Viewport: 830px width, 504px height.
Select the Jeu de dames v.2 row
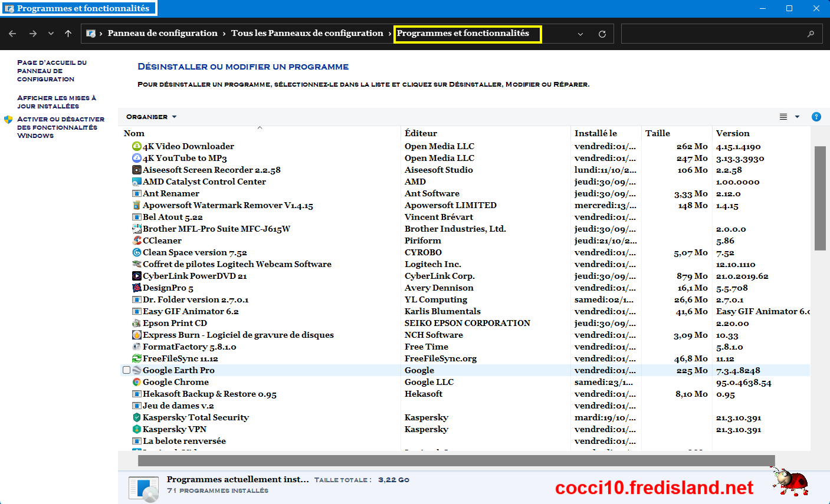click(465, 406)
